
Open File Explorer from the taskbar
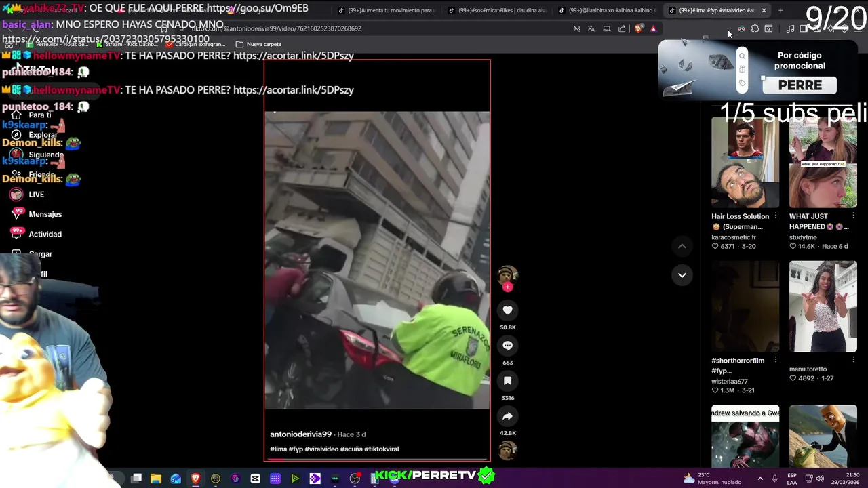pyautogui.click(x=156, y=479)
